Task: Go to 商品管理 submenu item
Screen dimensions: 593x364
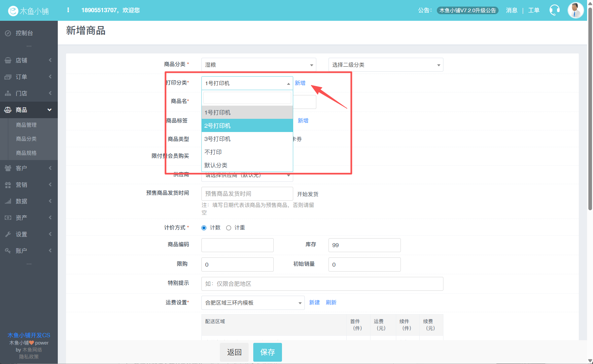Action: click(26, 125)
